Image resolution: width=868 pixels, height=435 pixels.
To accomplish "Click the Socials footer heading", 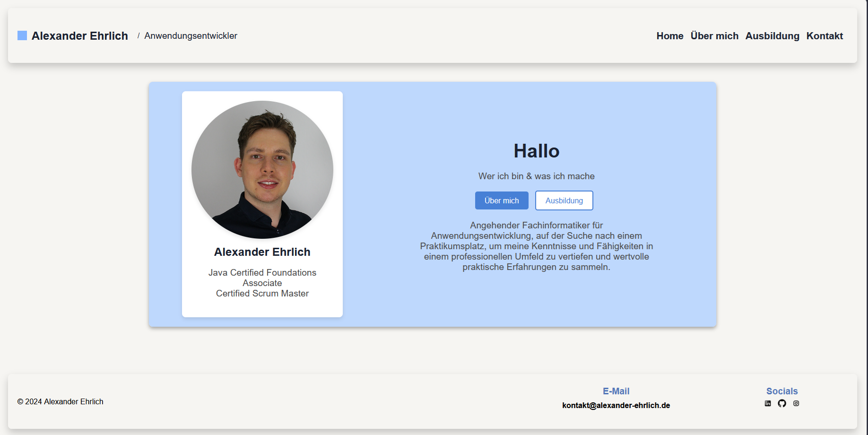I will coord(782,391).
